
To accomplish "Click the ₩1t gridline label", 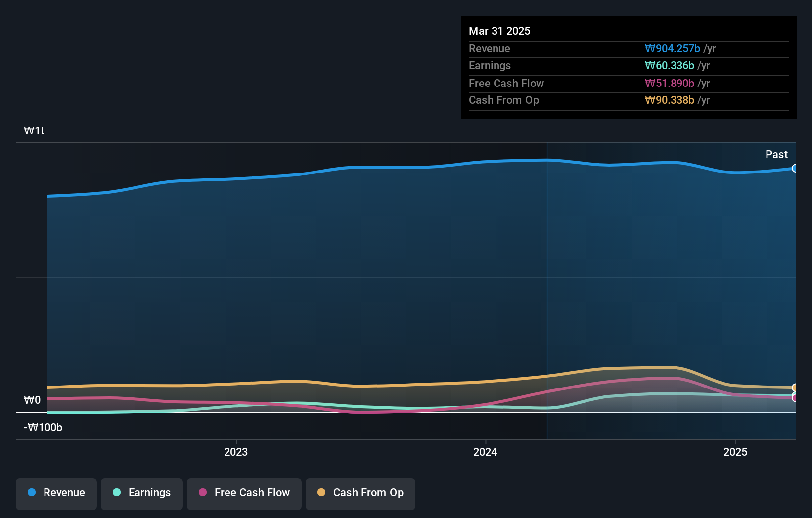I will [x=34, y=130].
